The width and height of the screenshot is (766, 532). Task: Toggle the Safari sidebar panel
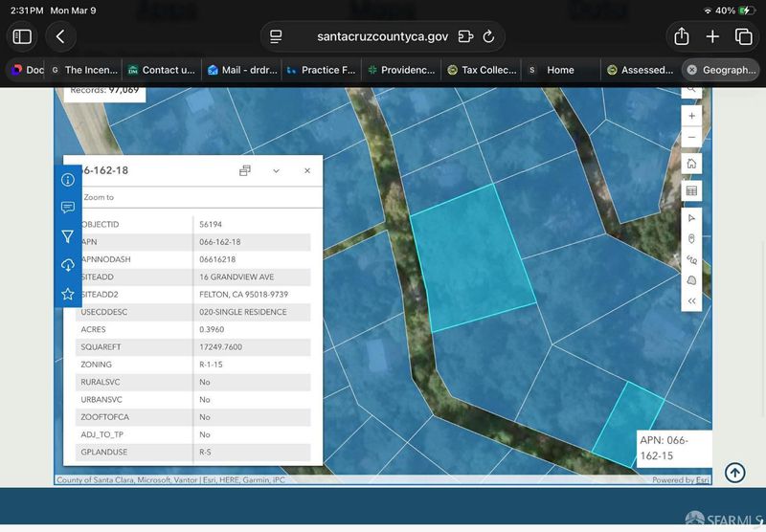[22, 36]
